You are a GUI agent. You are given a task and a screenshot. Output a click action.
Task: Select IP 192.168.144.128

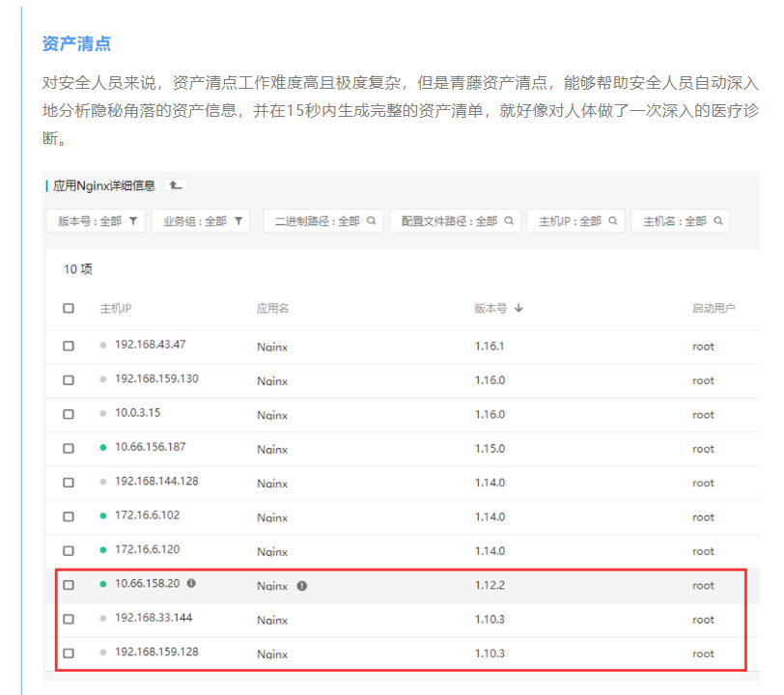point(156,481)
